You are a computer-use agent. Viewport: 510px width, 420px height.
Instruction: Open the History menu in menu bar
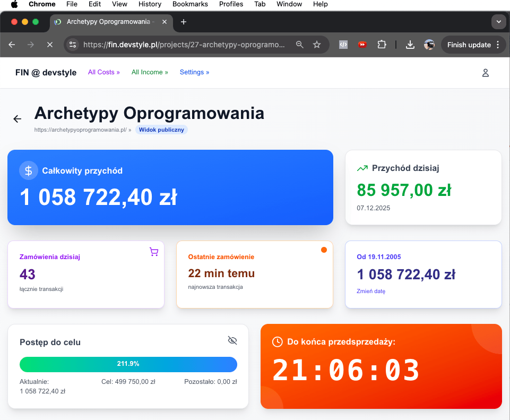pyautogui.click(x=150, y=4)
